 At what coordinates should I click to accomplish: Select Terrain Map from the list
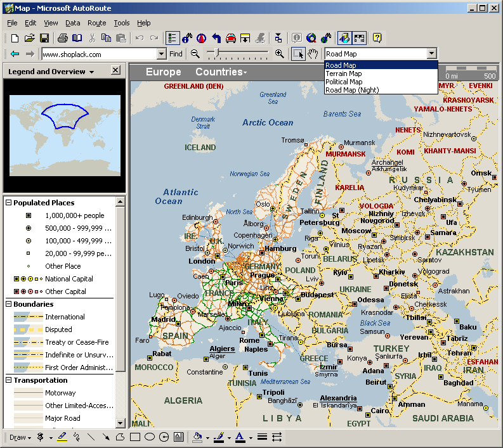(x=381, y=74)
